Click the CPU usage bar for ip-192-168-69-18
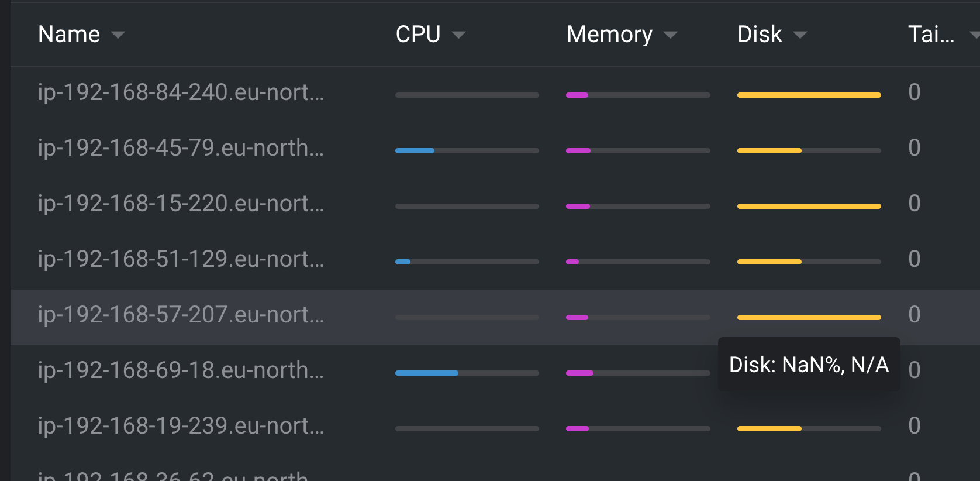 click(x=467, y=373)
